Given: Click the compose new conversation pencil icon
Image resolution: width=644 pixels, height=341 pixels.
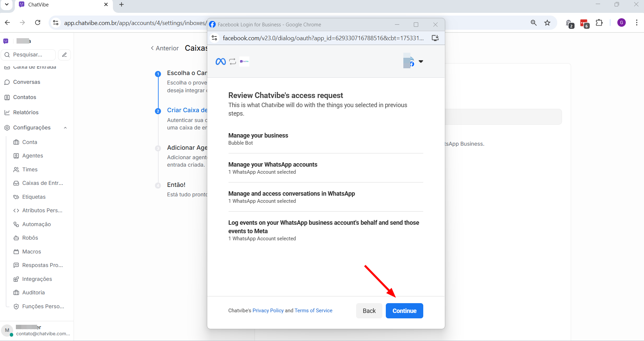Looking at the screenshot, I should click(64, 55).
